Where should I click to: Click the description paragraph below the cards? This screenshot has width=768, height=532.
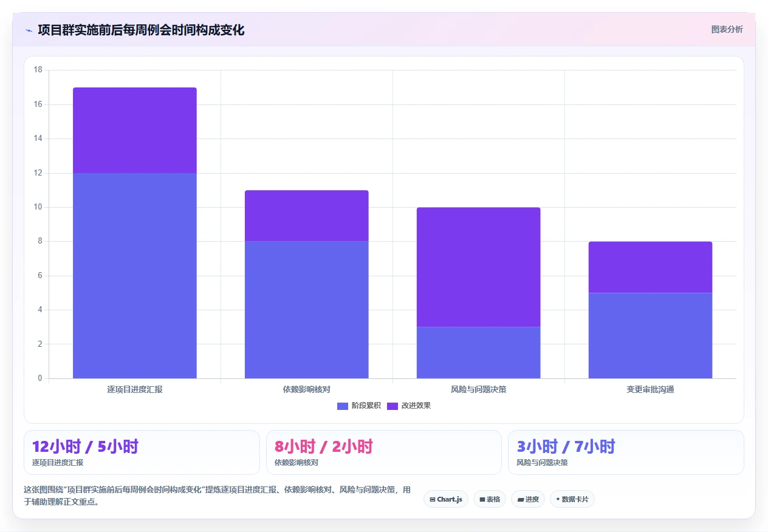click(218, 496)
